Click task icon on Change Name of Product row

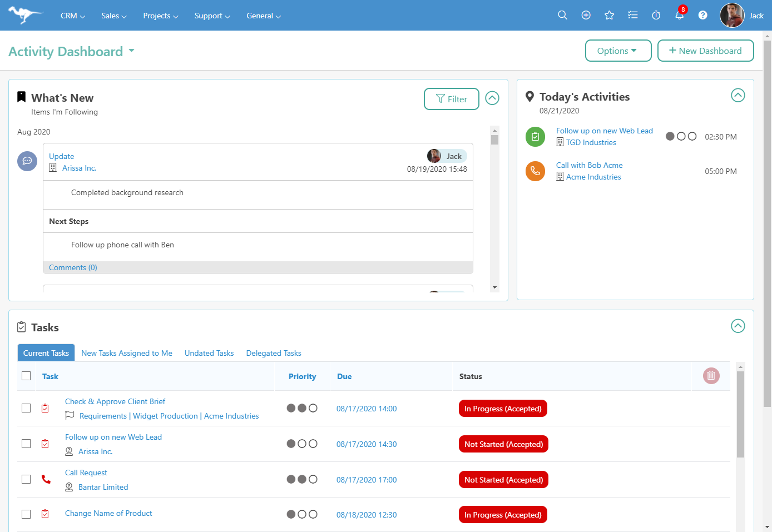(x=45, y=514)
